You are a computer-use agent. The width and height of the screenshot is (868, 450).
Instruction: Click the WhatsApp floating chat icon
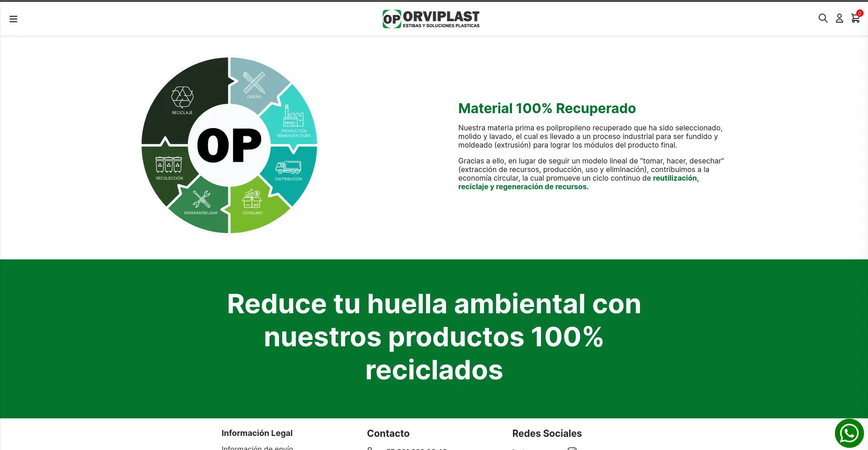(x=849, y=433)
